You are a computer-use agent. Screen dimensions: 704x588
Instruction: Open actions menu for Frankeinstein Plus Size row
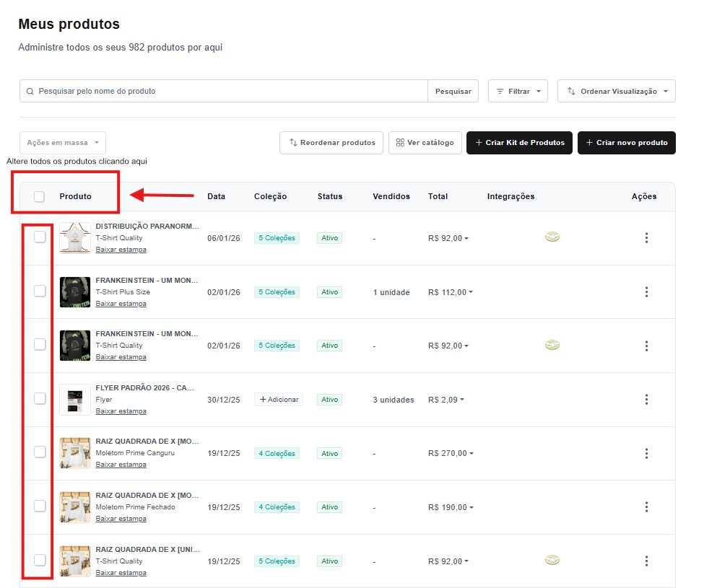(646, 292)
